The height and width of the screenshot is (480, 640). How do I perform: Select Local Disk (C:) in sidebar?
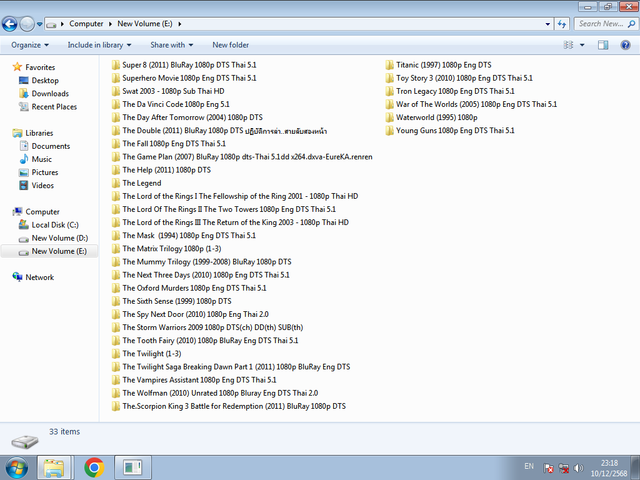pyautogui.click(x=55, y=225)
